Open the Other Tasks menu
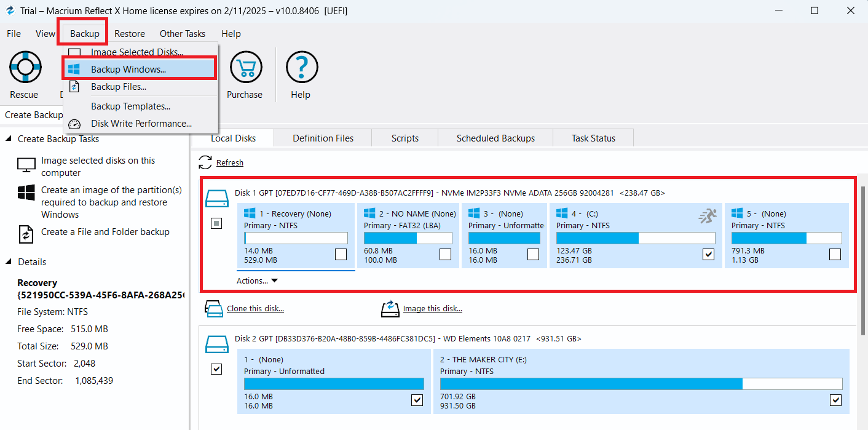 click(183, 34)
